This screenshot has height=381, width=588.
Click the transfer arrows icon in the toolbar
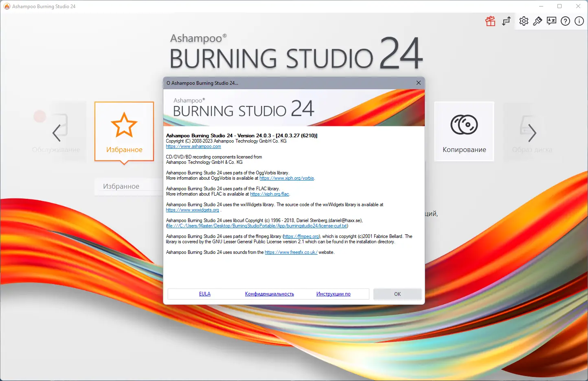pyautogui.click(x=506, y=21)
